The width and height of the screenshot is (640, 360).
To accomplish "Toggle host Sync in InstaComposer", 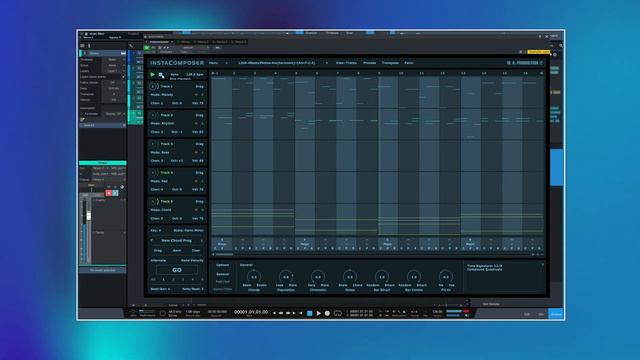I will coord(175,75).
